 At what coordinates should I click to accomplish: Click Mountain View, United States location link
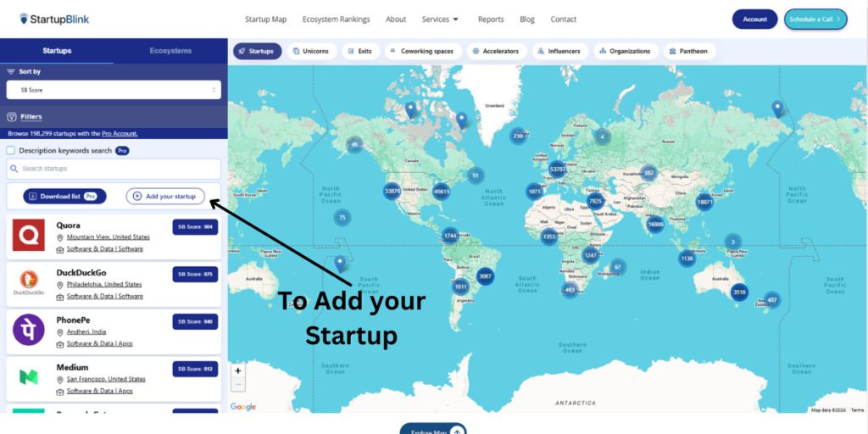[x=108, y=237]
